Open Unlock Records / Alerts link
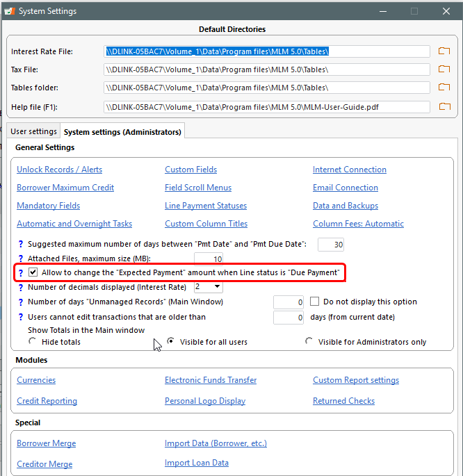This screenshot has width=463, height=476. [x=60, y=170]
